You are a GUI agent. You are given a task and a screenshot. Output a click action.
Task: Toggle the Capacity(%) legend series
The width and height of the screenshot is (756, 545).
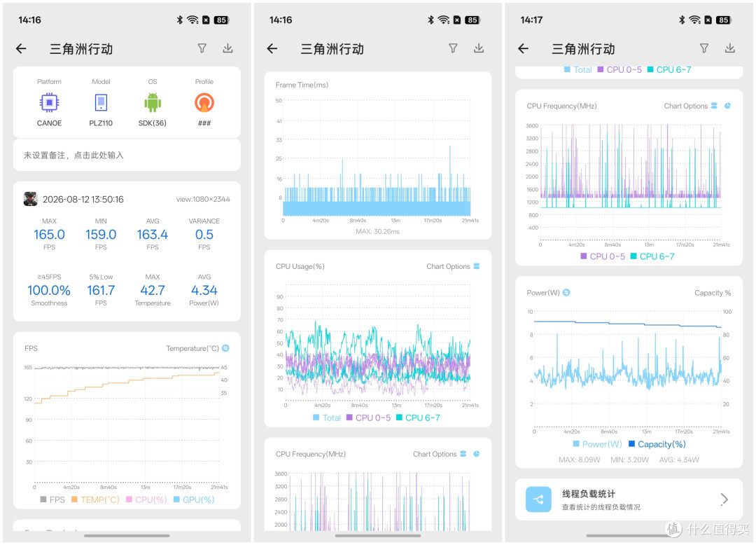[657, 444]
